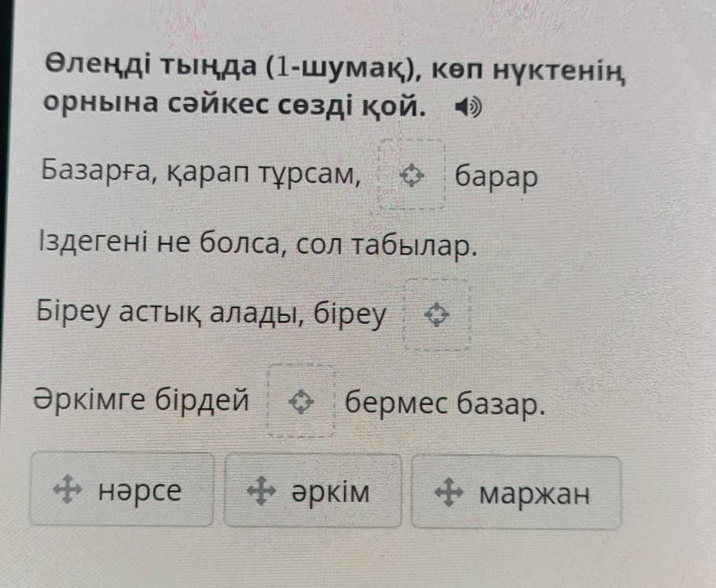This screenshot has height=588, width=716.
Task: Click the phrase 'Базарға, қарап тұрсам,'
Action: pyautogui.click(x=203, y=170)
